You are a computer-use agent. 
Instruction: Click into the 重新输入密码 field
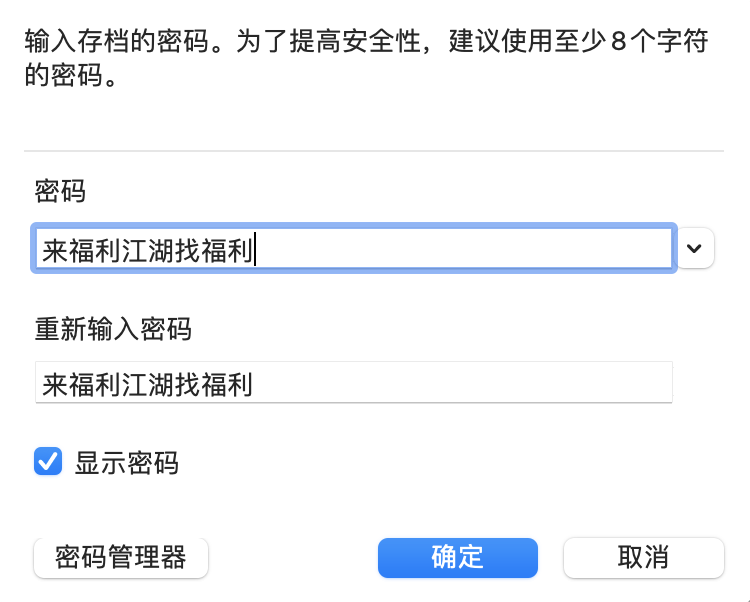[353, 384]
